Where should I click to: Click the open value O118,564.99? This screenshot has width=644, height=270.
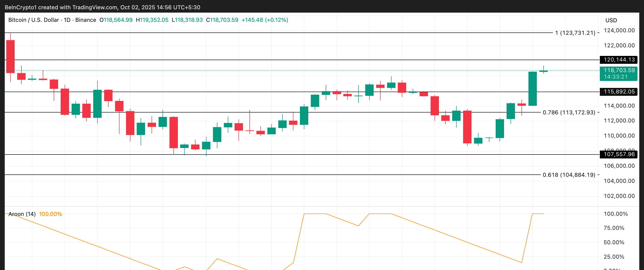[116, 20]
